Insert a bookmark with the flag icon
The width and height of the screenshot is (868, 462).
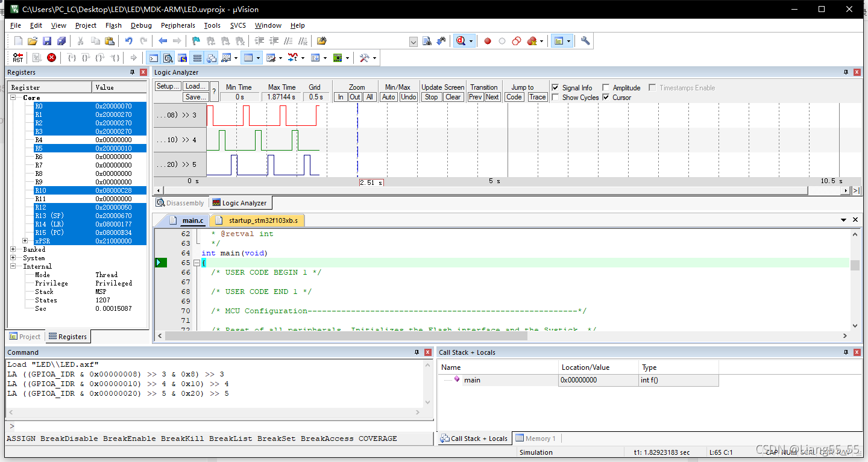tap(196, 41)
